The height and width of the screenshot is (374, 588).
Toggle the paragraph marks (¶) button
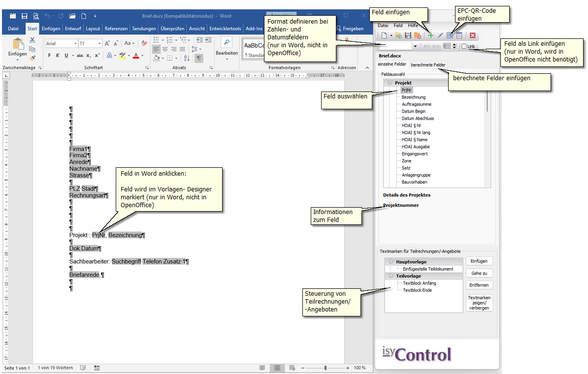click(199, 58)
